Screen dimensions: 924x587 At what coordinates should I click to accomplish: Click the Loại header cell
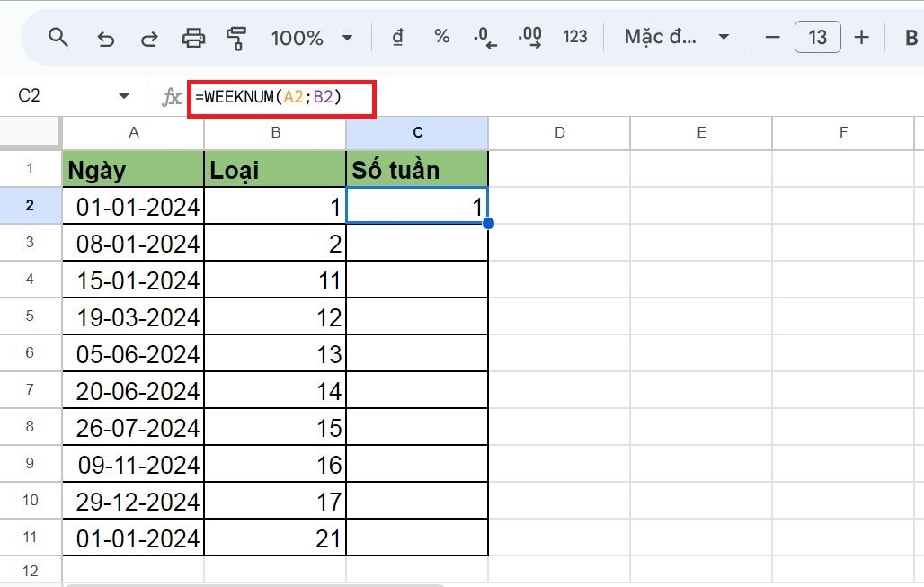click(275, 169)
